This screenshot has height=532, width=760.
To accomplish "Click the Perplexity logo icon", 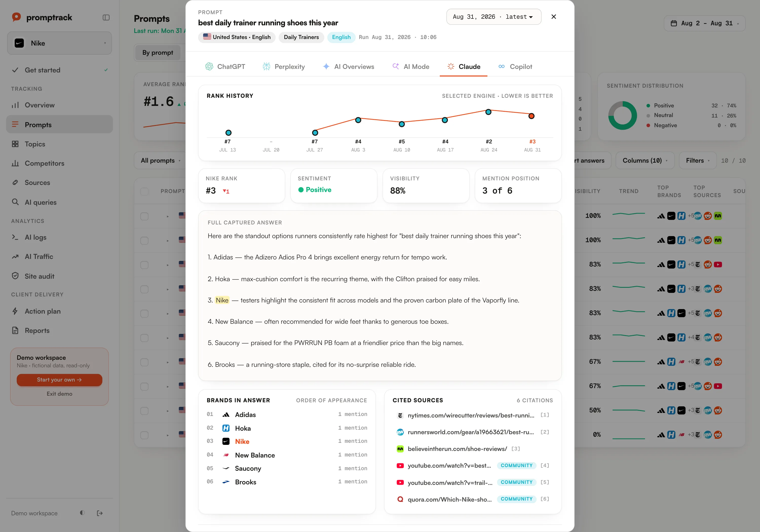I will point(267,67).
